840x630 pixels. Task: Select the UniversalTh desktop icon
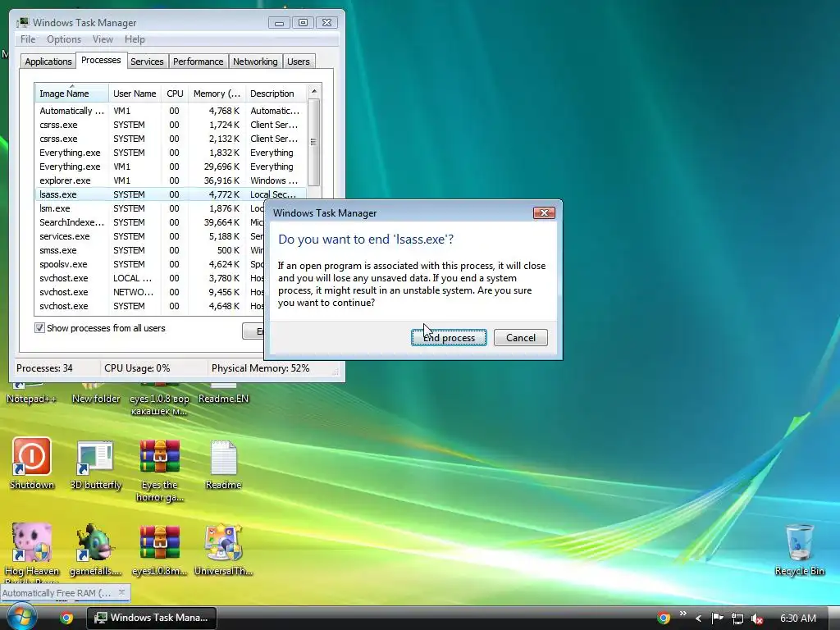coord(223,550)
